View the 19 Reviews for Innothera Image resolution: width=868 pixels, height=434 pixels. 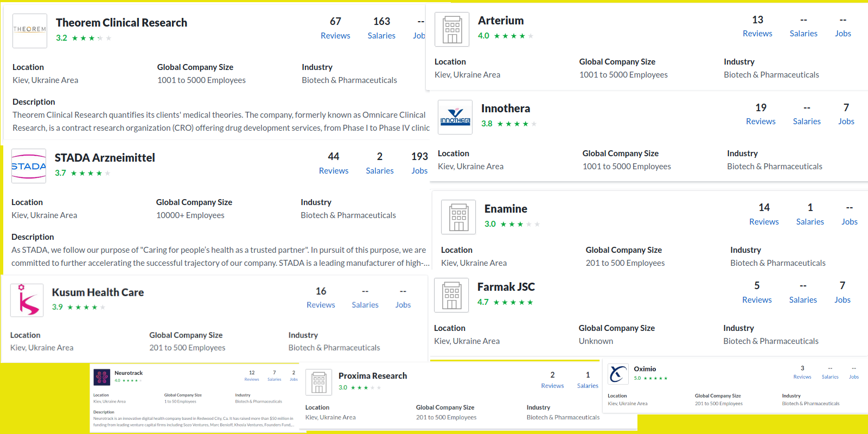pos(761,114)
